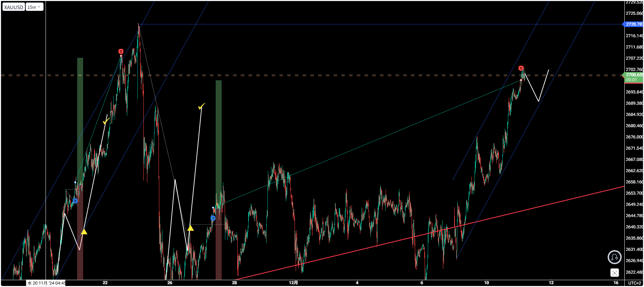Click the 6 date label on the time axis
The image size is (644, 287).
tap(422, 283)
